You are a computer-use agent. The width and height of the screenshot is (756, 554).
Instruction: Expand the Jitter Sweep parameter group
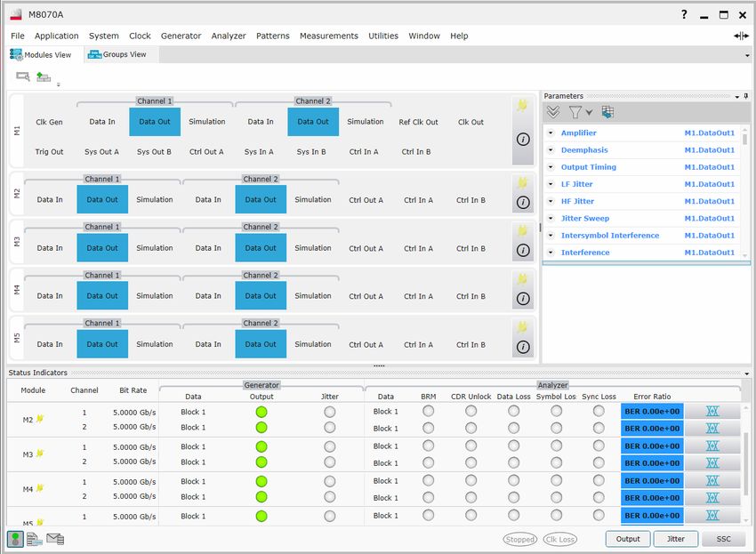[551, 219]
